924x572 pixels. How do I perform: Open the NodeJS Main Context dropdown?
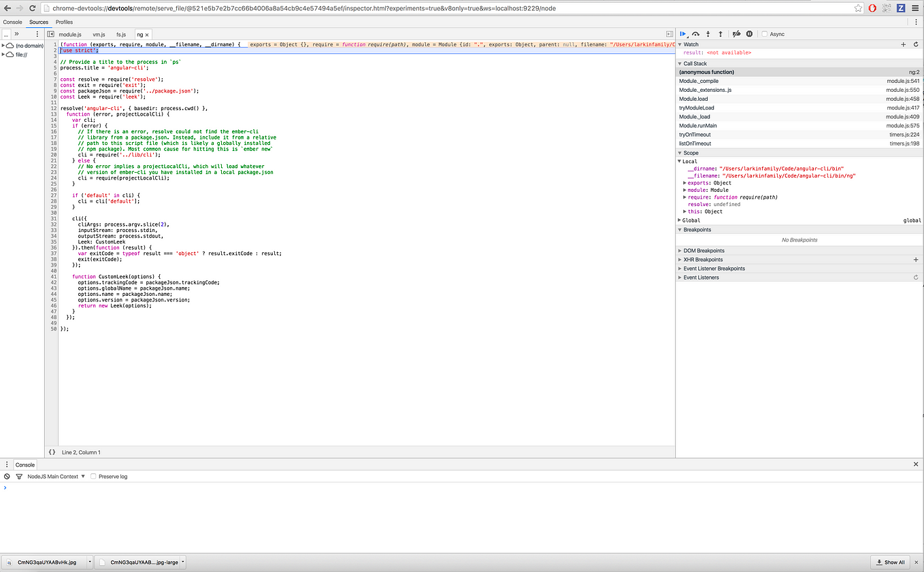[x=53, y=476]
